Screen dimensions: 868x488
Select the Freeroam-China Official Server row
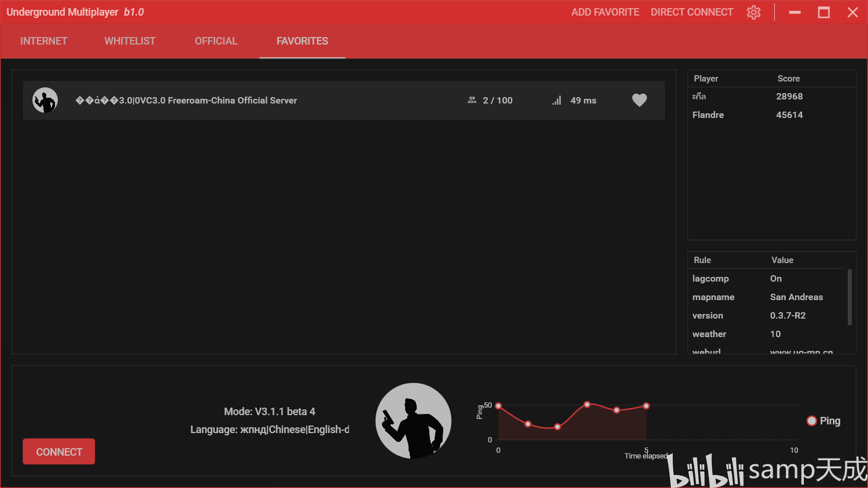[344, 101]
